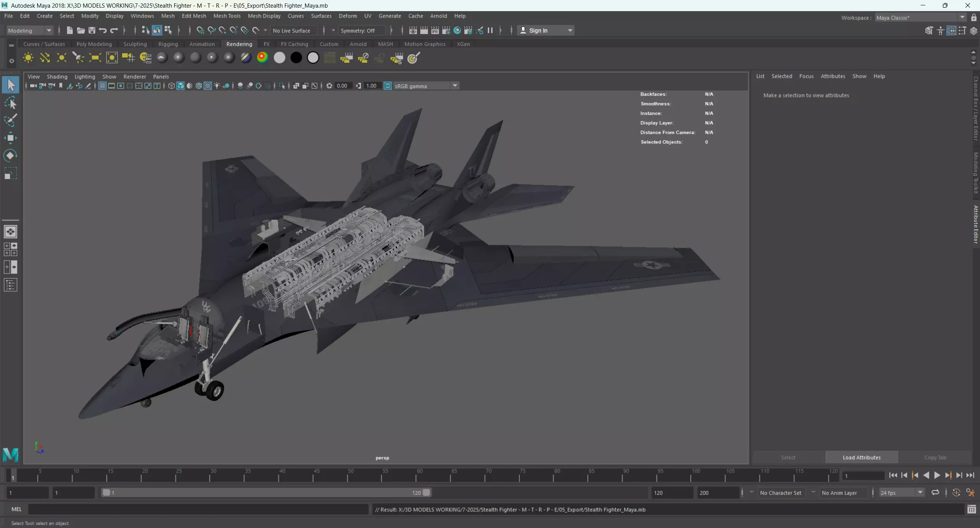Create an area light from the shelf
980x528 pixels.
click(95, 58)
